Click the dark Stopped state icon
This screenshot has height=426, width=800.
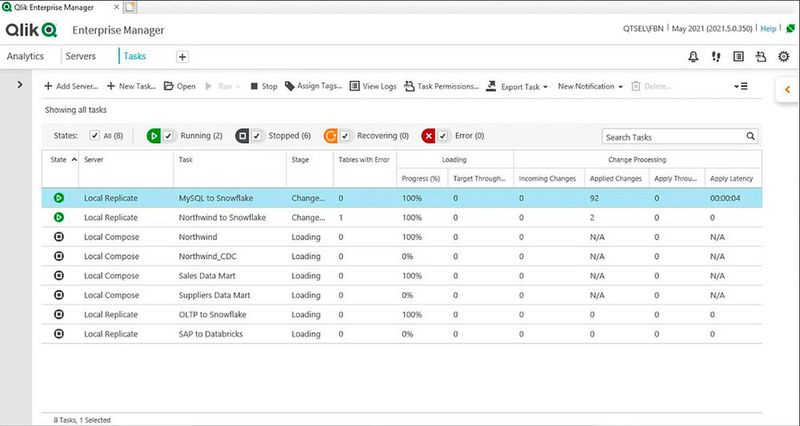pos(242,136)
